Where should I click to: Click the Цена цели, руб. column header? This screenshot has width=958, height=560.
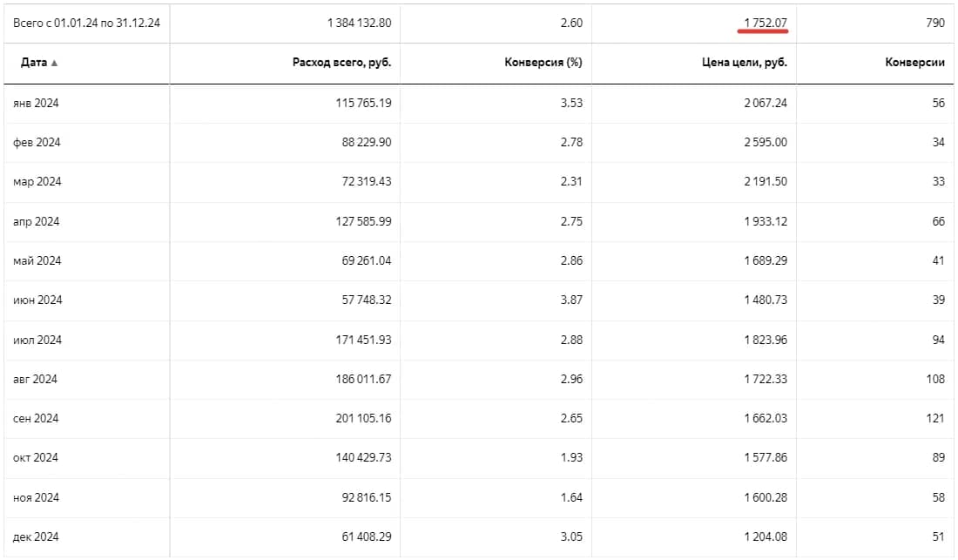[x=744, y=63]
